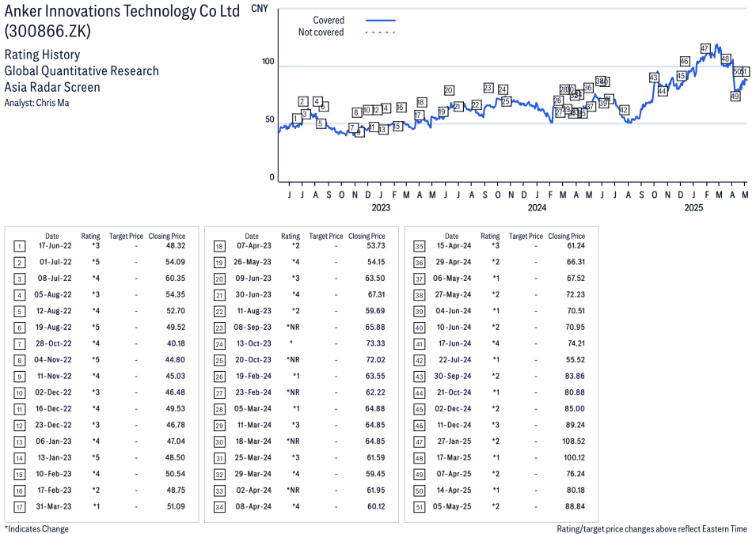756x534 pixels.
Task: Click the 2023 year label on the axis
Action: (x=381, y=208)
